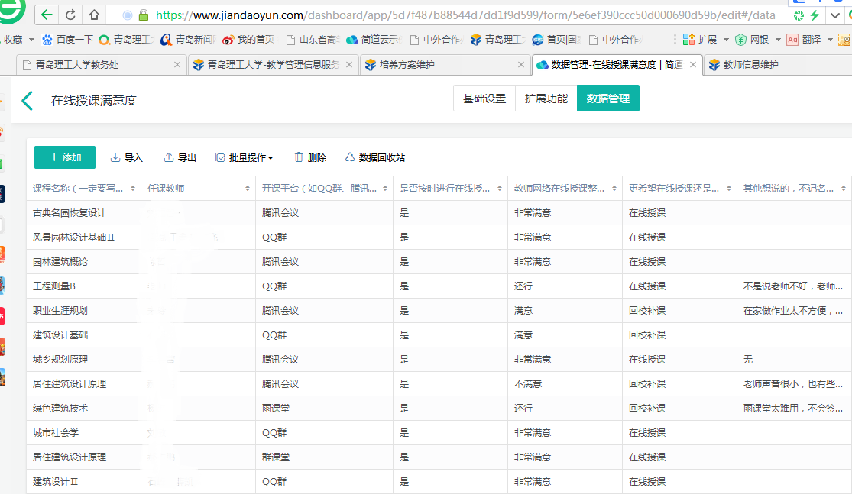This screenshot has height=504, width=852.
Task: Open the 批量操作 batch operations dropdown
Action: coord(245,158)
